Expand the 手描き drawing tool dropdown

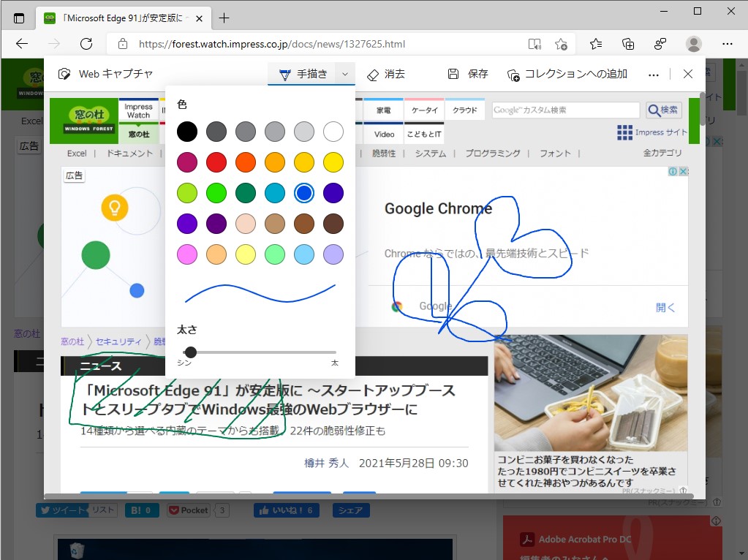344,74
